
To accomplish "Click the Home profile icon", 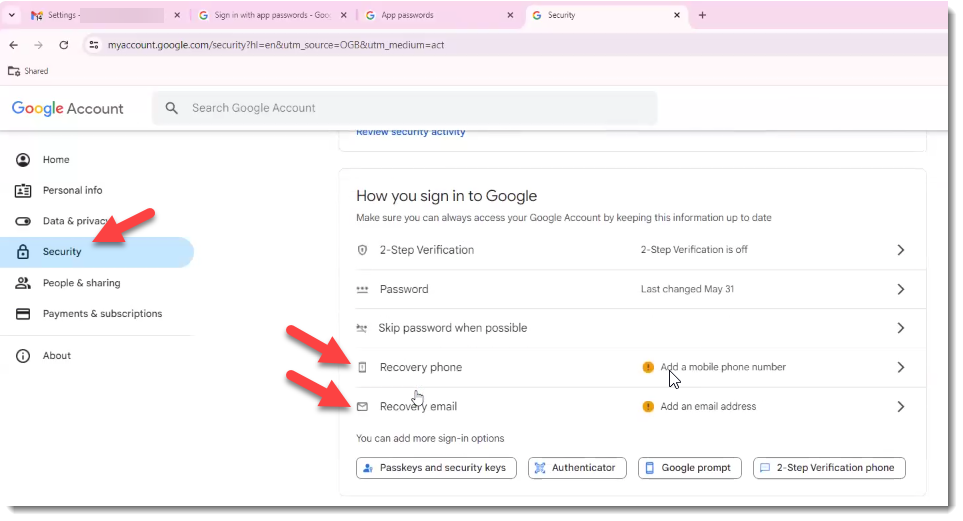I will (x=23, y=160).
